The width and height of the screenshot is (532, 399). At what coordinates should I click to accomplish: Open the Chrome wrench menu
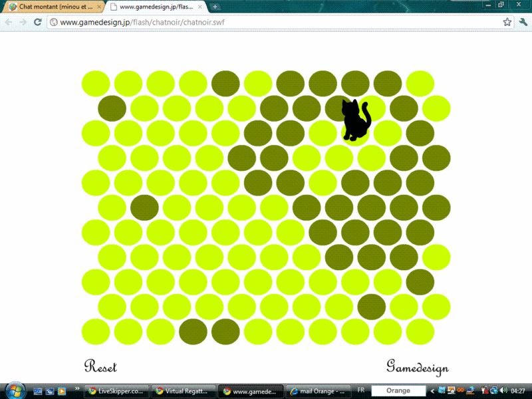point(523,23)
